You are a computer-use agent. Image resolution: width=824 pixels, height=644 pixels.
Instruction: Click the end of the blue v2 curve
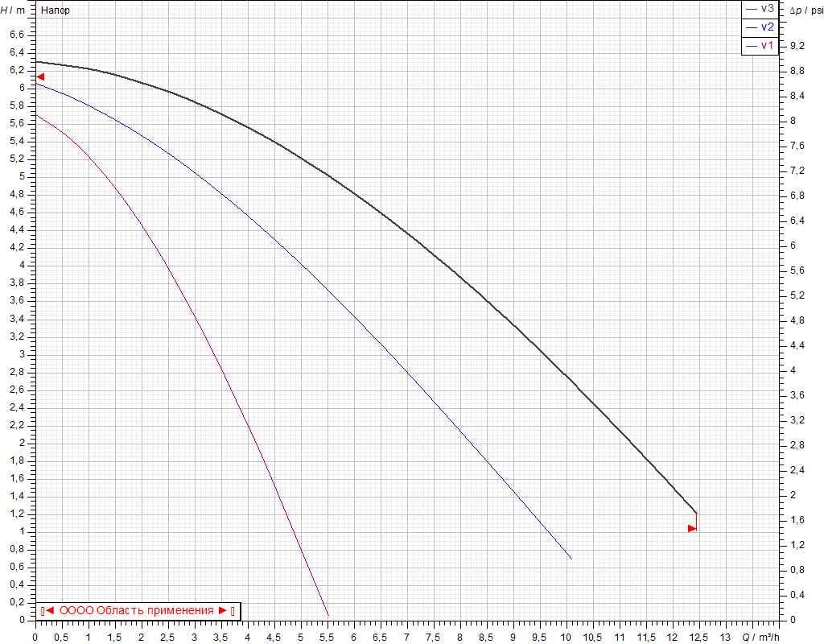[x=571, y=558]
